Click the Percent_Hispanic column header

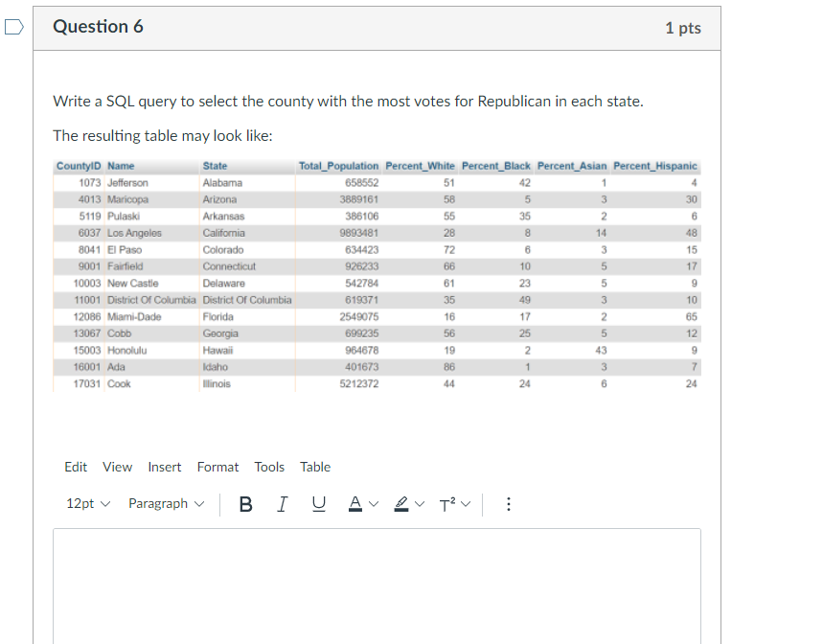[655, 166]
